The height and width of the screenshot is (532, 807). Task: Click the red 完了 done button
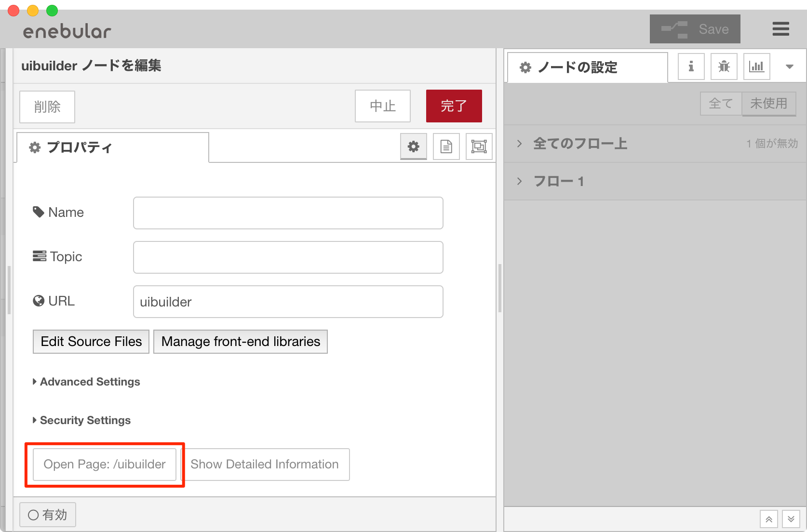(454, 106)
